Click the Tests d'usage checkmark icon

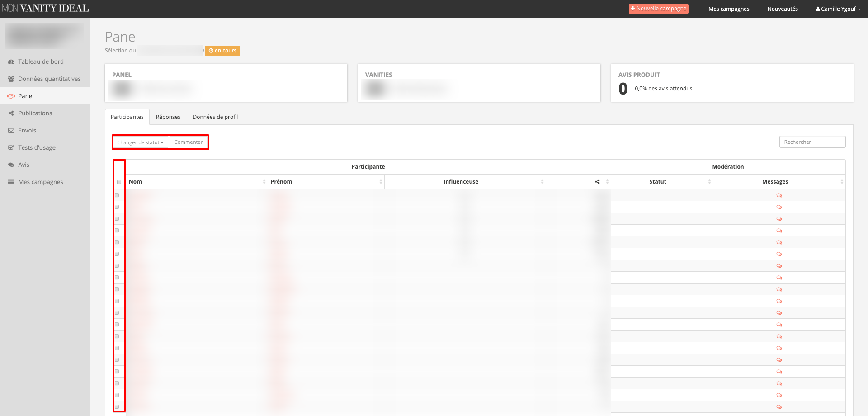tap(11, 148)
